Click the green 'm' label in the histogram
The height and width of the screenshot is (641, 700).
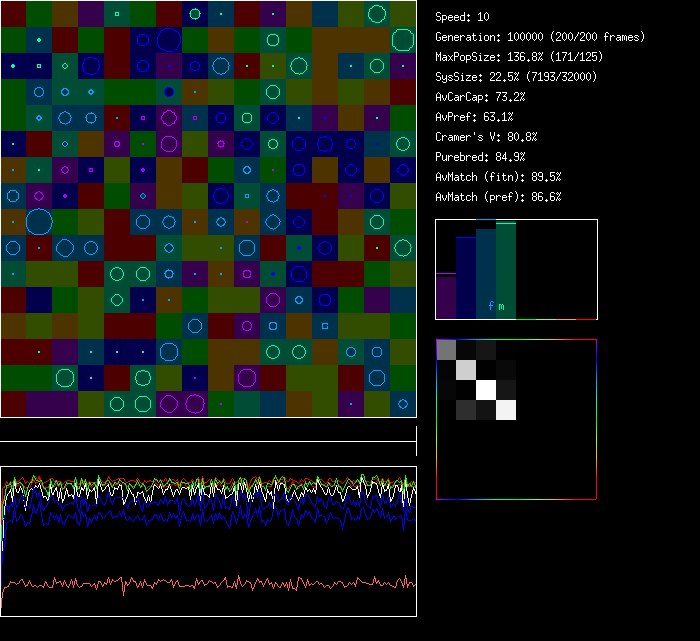pyautogui.click(x=502, y=306)
